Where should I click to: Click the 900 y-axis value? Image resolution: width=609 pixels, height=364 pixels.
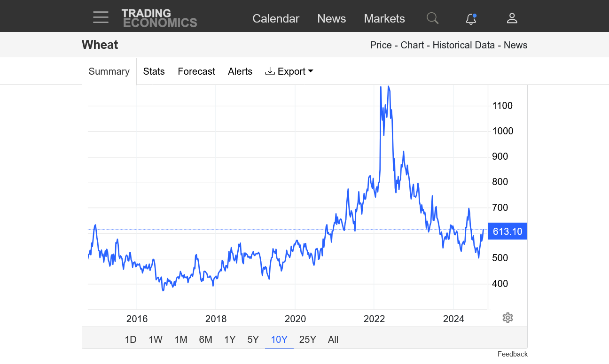coord(500,156)
